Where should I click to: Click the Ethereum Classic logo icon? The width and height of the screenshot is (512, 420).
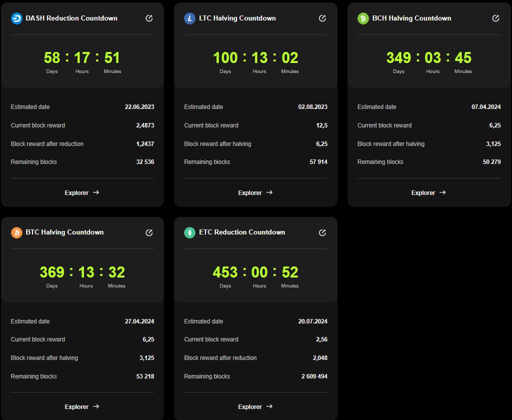(190, 232)
